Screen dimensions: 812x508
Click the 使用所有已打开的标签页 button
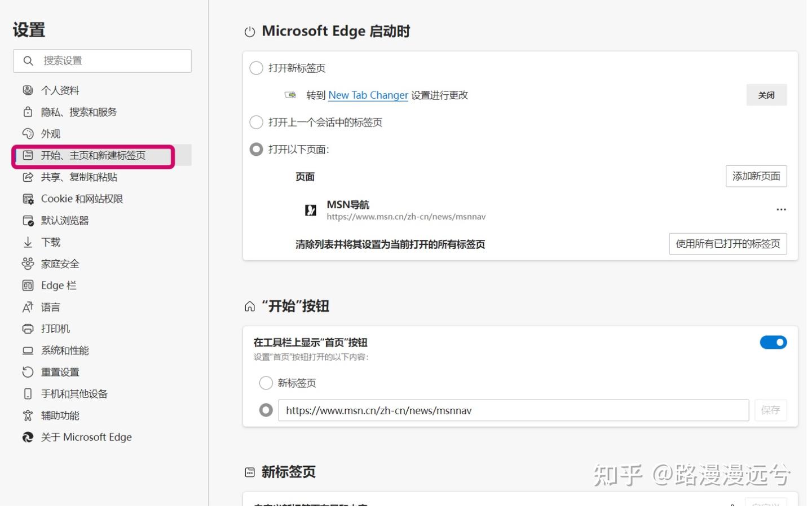[x=728, y=244]
